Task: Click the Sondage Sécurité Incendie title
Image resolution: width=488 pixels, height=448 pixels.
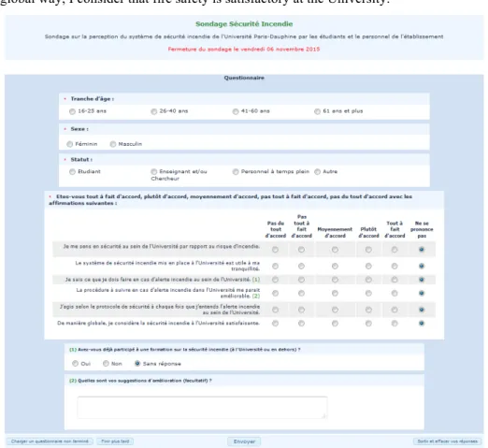Action: pyautogui.click(x=244, y=24)
